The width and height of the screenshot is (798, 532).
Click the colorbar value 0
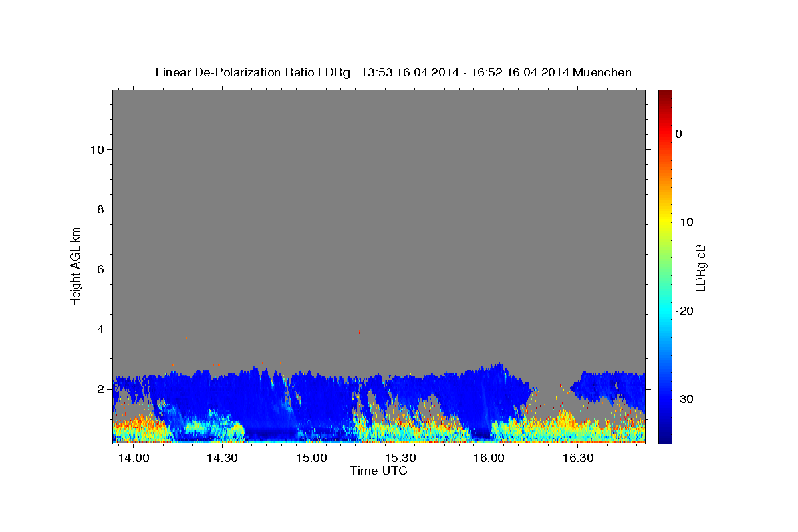pyautogui.click(x=679, y=134)
